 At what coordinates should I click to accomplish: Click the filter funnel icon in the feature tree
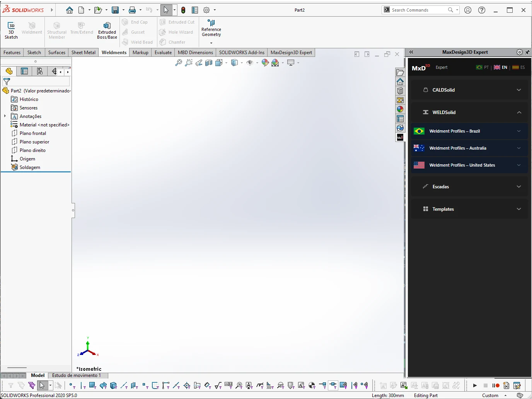coord(7,82)
